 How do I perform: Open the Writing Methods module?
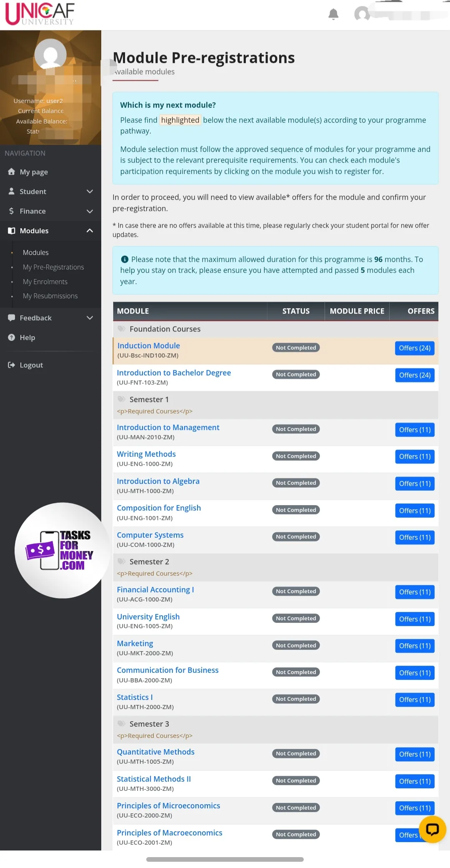click(146, 454)
